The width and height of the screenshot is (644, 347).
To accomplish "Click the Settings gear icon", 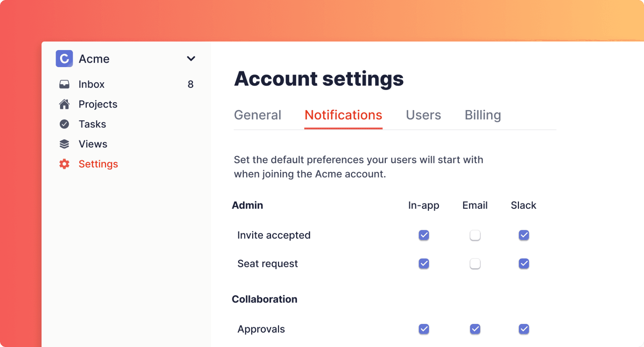I will click(x=64, y=164).
